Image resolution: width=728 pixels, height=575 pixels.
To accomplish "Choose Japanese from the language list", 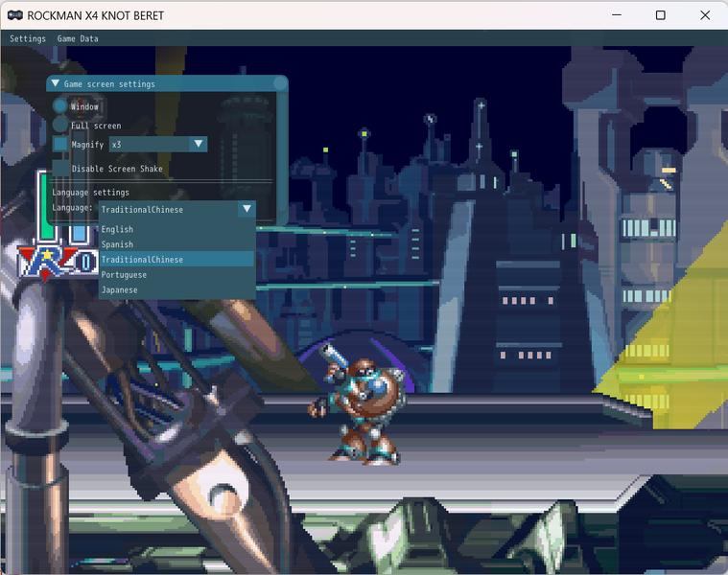I will click(x=176, y=289).
